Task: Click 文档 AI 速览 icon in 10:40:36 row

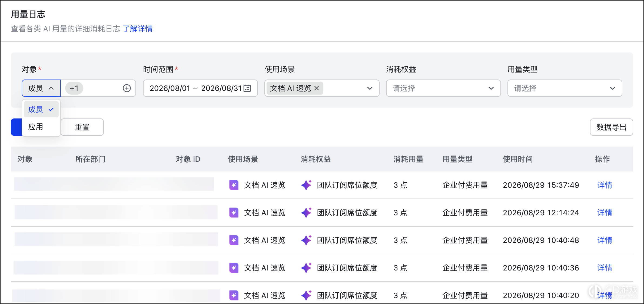Action: pyautogui.click(x=234, y=268)
